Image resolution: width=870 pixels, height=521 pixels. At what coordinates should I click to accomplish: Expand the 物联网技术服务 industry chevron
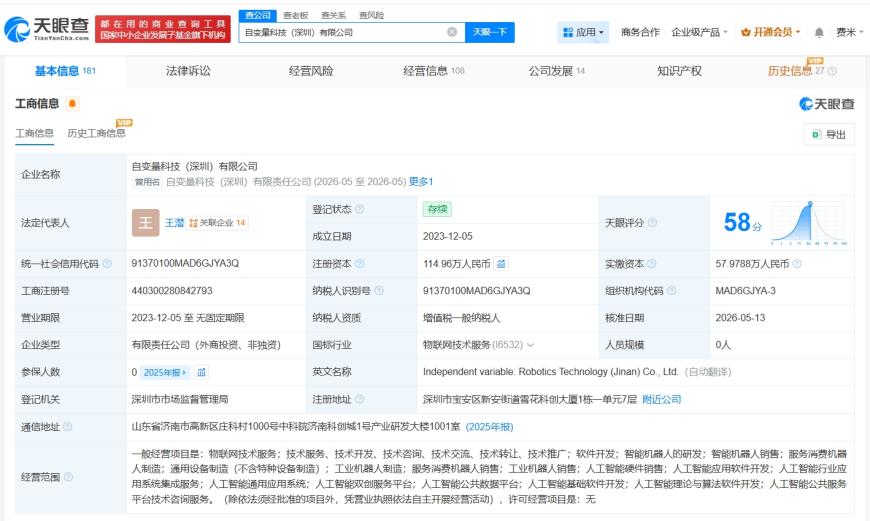[530, 345]
